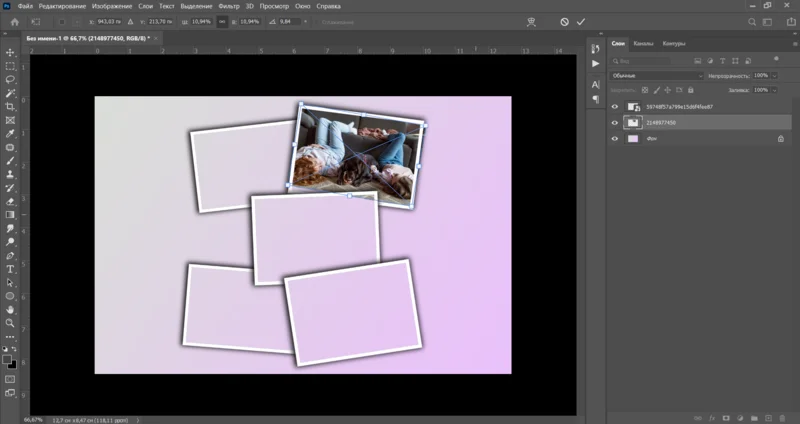
Task: Open the blend mode dropdown showing Обычные
Action: click(x=655, y=75)
